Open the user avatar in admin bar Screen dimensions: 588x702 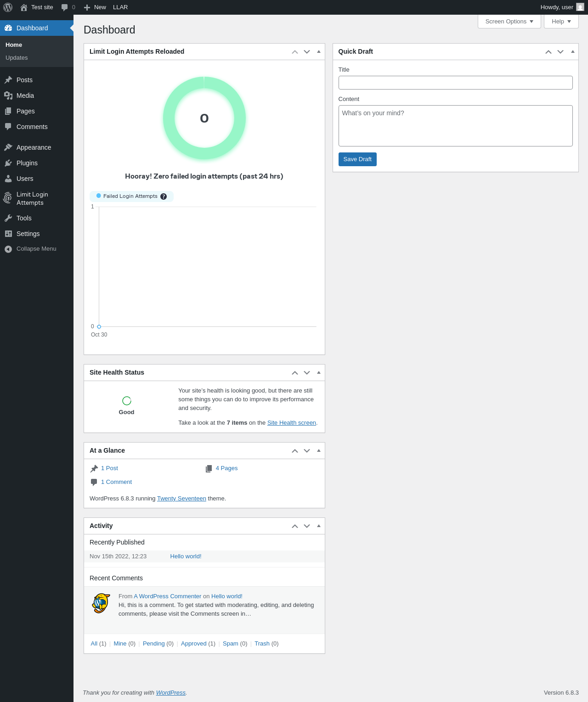pyautogui.click(x=580, y=7)
